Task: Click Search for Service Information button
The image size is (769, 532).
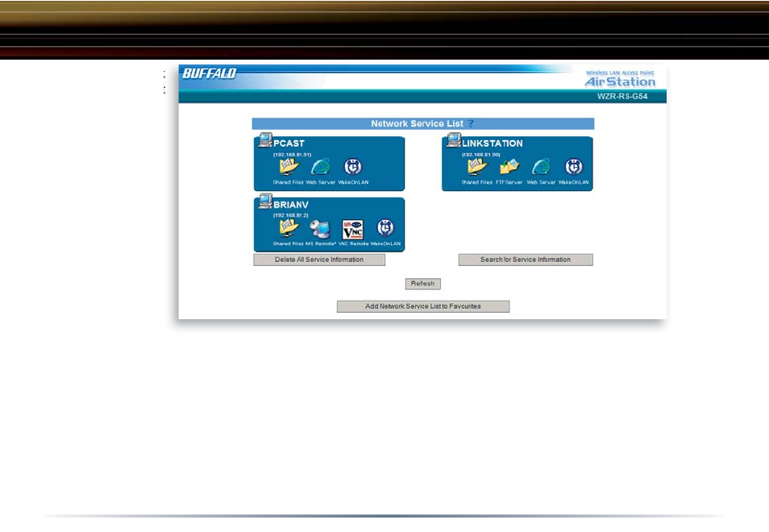Action: 526,260
